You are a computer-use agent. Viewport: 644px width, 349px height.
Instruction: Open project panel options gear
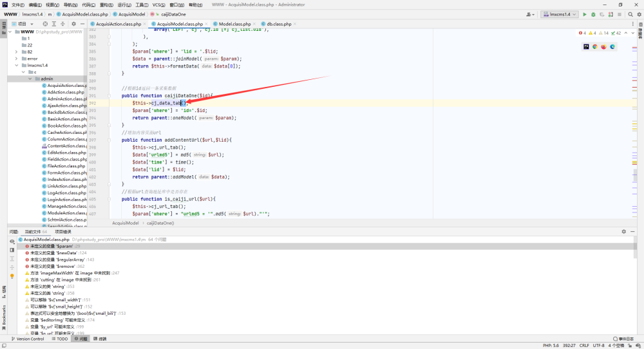pyautogui.click(x=73, y=24)
